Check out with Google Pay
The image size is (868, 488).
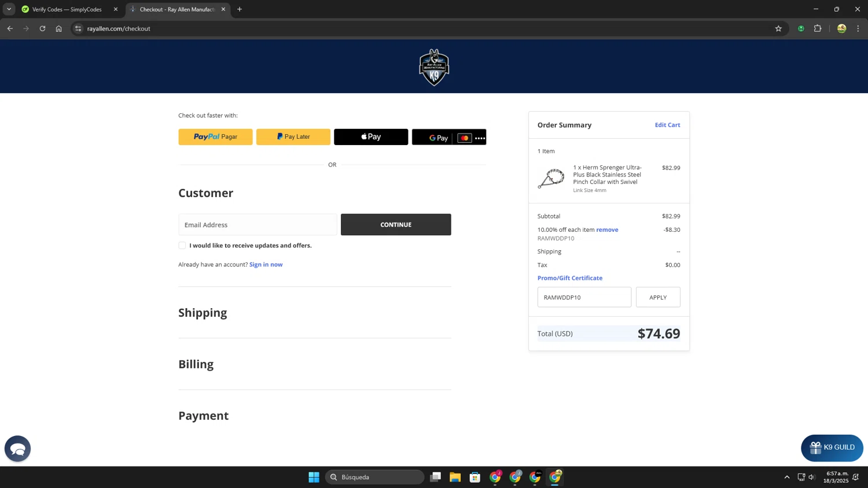pyautogui.click(x=449, y=137)
